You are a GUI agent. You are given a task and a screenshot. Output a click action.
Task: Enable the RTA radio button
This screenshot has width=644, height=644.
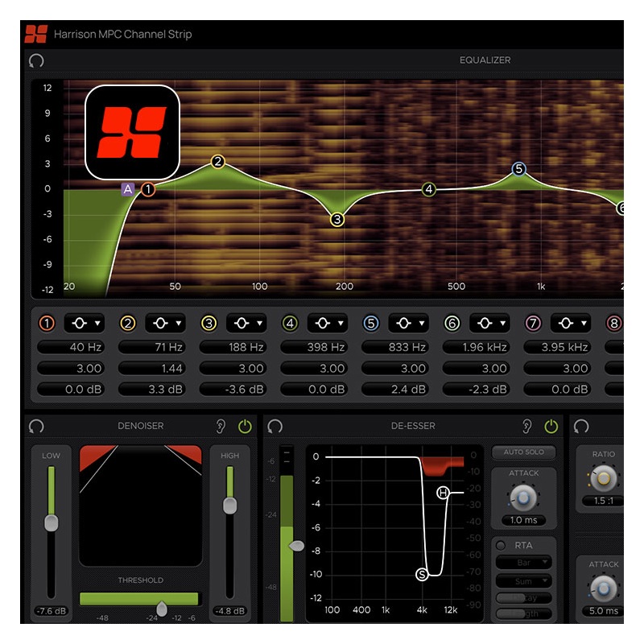point(500,544)
